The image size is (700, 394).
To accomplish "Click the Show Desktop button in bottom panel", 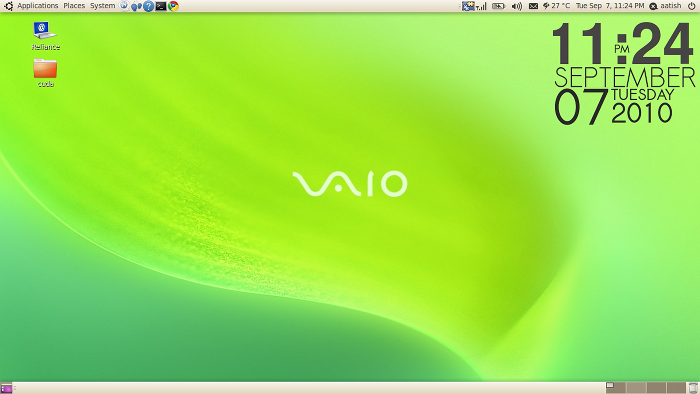I will pos(6,388).
